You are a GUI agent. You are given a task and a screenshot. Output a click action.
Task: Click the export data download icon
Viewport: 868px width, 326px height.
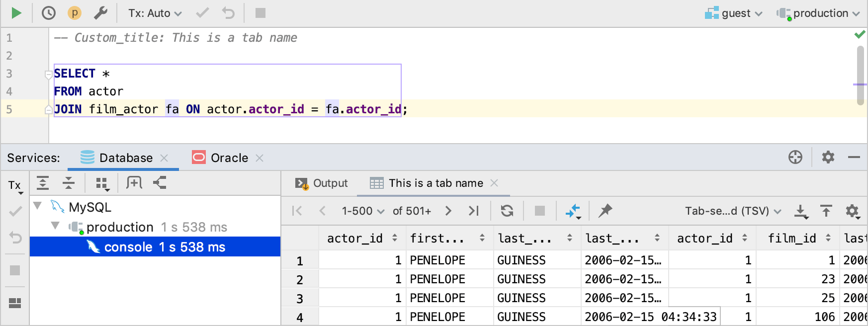point(801,211)
